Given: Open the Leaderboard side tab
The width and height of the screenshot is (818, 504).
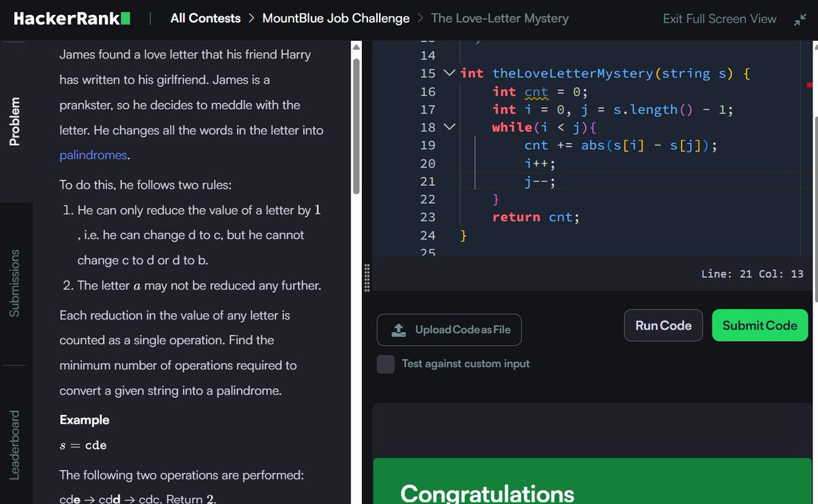Looking at the screenshot, I should coord(14,444).
